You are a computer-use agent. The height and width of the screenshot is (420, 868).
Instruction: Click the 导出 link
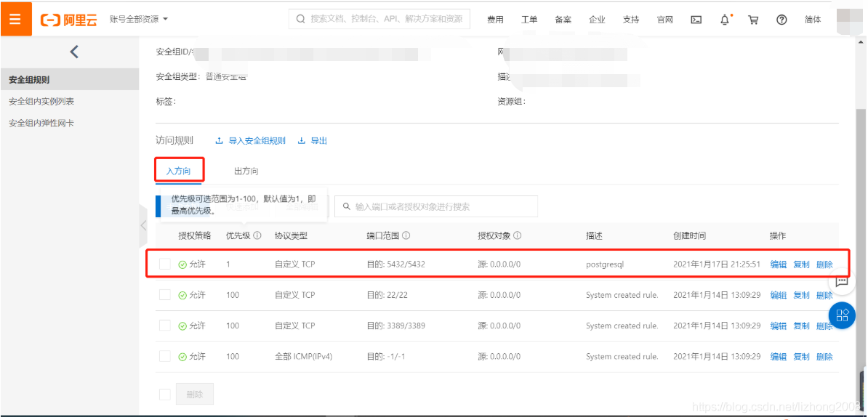click(319, 140)
